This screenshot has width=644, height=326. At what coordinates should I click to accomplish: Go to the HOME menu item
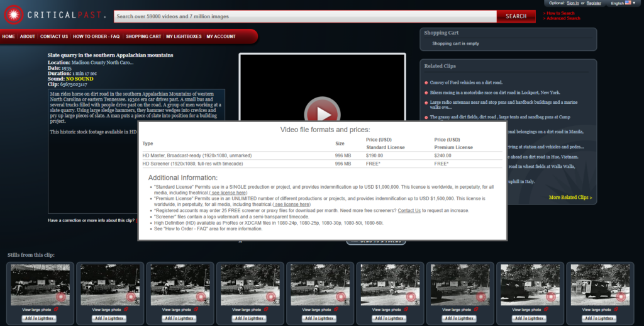point(9,37)
